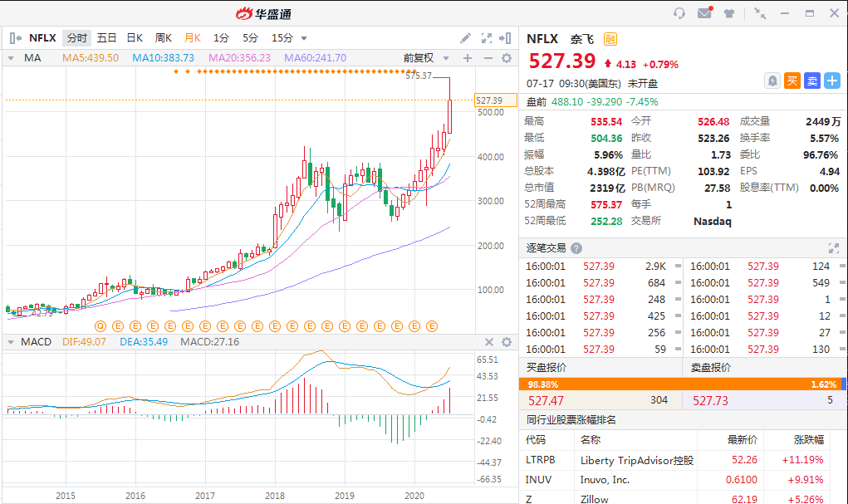The image size is (848, 504).
Task: Click the blue Sell (卖) button
Action: (812, 81)
